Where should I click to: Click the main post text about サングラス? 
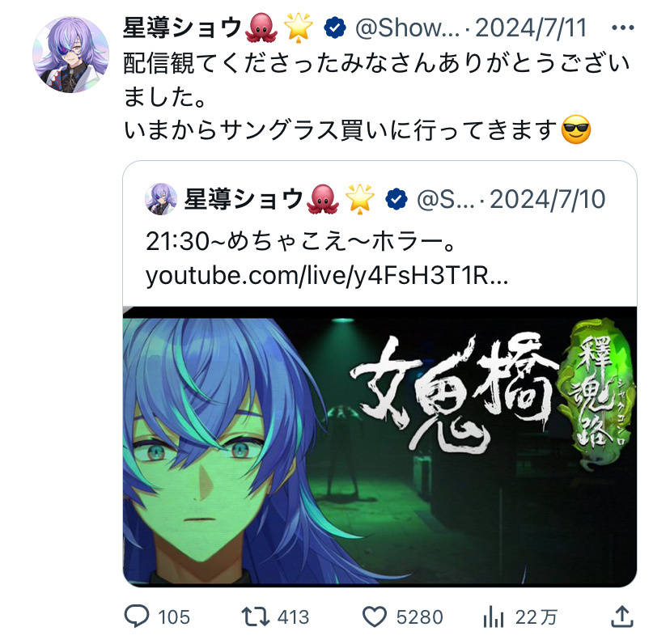(x=358, y=130)
